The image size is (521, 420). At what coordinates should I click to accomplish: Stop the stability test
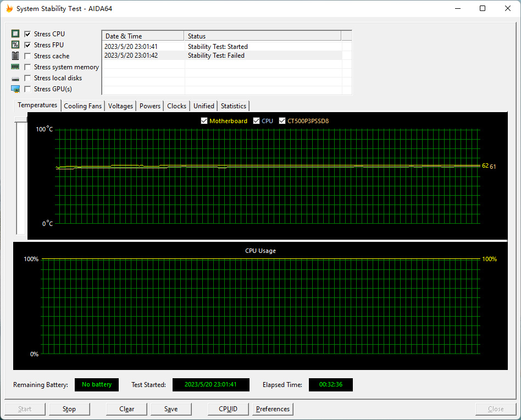pyautogui.click(x=69, y=409)
